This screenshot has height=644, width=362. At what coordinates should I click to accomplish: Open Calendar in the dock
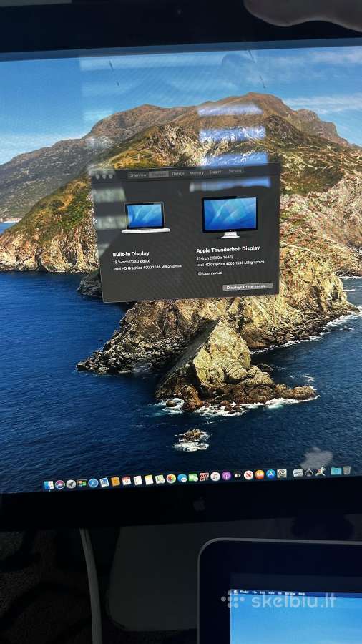click(x=127, y=481)
